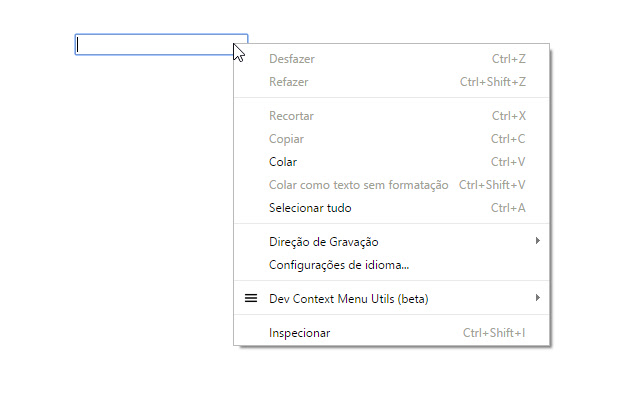The width and height of the screenshot is (640, 400).
Task: Click the hamburger icon beside Dev Context Menu Utils
Action: [251, 298]
